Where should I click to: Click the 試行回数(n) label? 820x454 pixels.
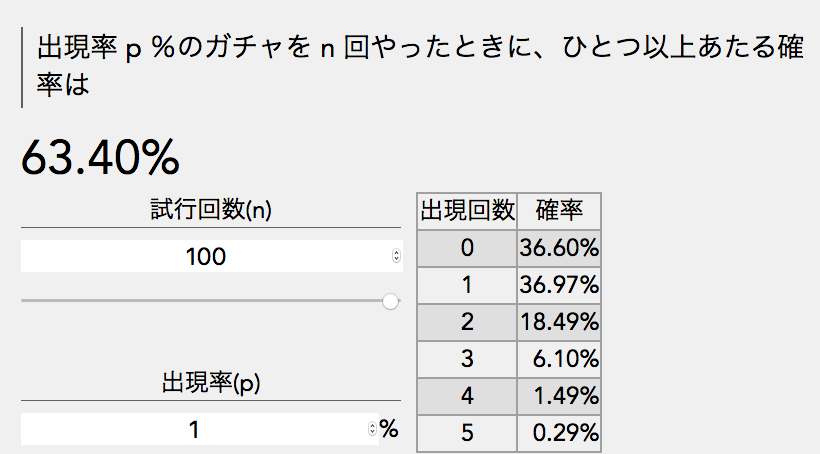pos(211,210)
